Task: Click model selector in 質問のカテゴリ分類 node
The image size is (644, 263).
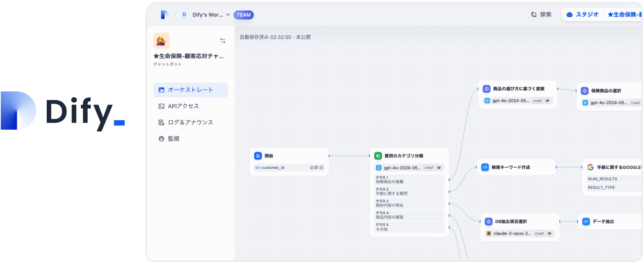Action: [409, 168]
